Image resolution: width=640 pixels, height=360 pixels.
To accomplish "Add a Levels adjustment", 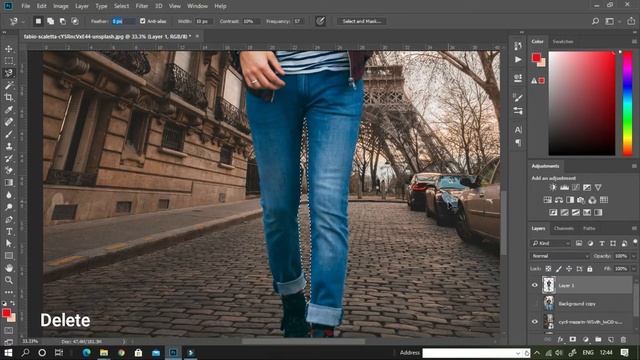I will coord(564,187).
